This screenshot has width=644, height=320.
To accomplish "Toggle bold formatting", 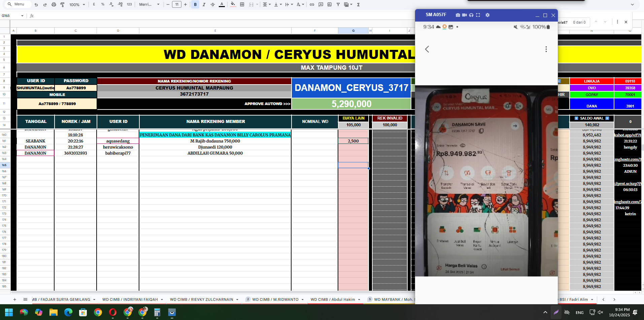I will [195, 4].
